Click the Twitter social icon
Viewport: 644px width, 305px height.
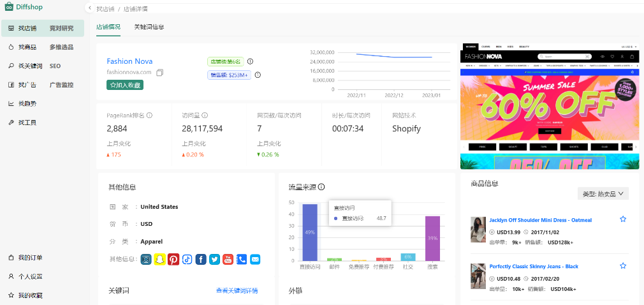pyautogui.click(x=214, y=259)
